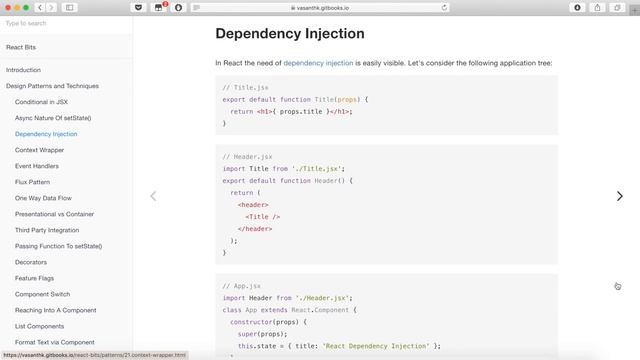
Task: Open Context Wrapper page
Action: point(39,150)
